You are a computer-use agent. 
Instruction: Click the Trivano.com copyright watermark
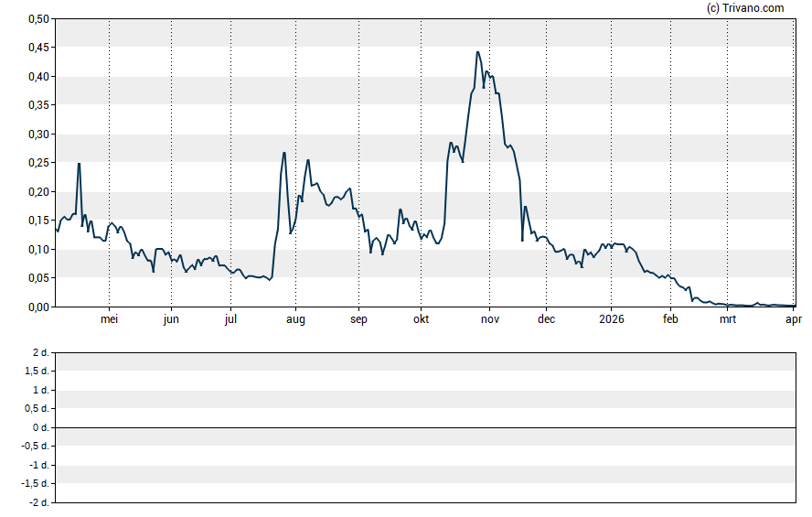point(745,8)
